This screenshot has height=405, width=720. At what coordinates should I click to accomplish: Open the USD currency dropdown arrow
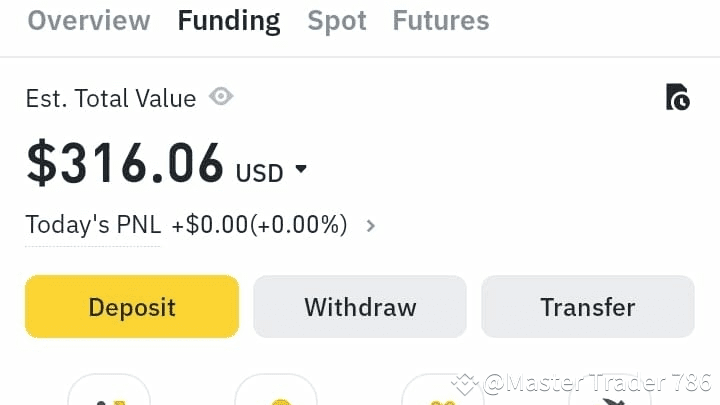(x=301, y=171)
